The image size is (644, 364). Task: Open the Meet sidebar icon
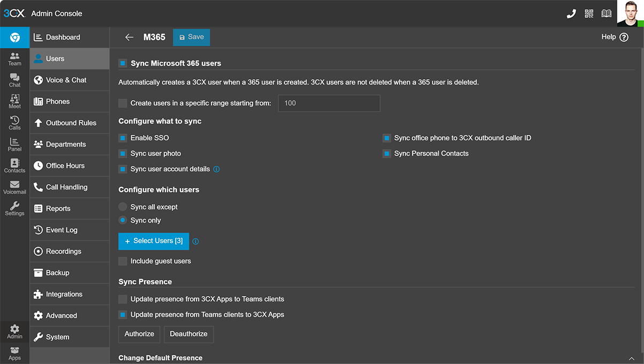click(14, 101)
